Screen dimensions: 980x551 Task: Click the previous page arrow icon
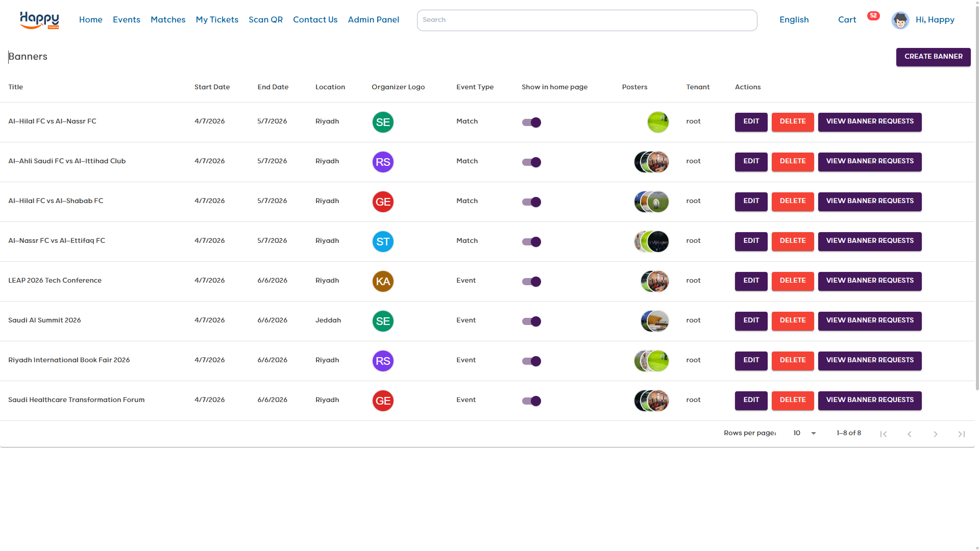(909, 434)
